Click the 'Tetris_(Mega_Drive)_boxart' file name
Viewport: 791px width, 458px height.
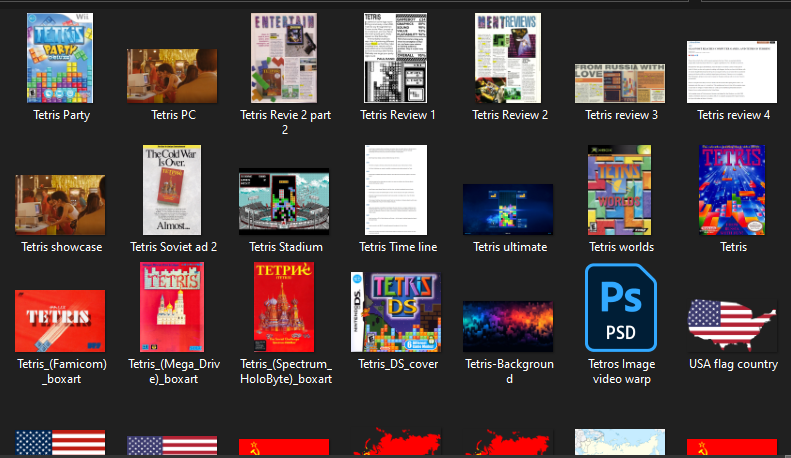click(x=174, y=372)
